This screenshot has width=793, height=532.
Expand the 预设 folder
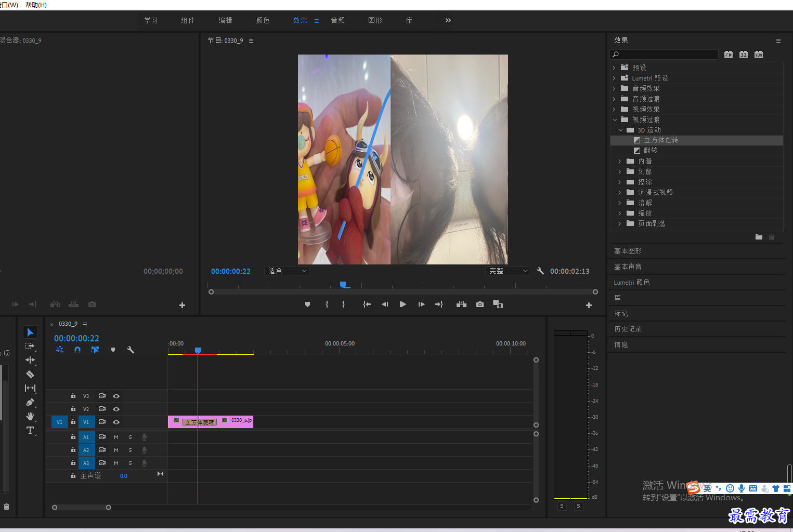click(x=614, y=68)
